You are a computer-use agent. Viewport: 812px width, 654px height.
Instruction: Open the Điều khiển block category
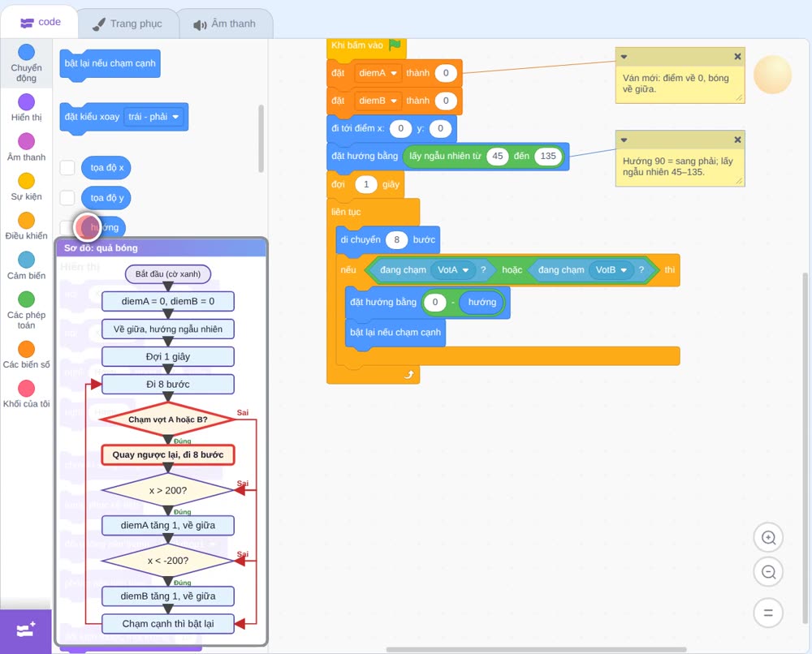pos(26,226)
